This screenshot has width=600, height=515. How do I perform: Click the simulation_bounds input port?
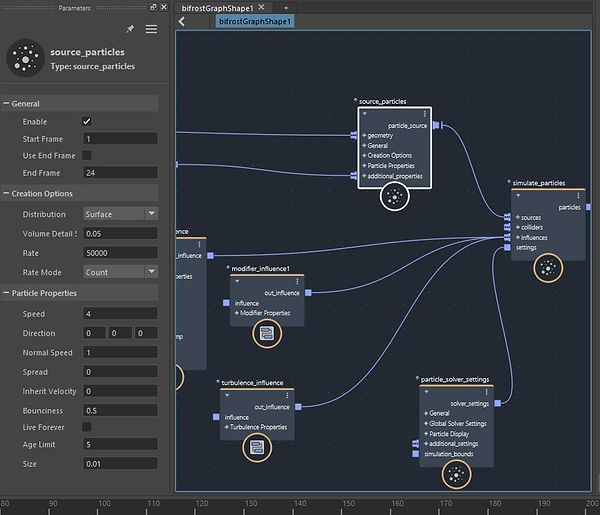click(416, 454)
